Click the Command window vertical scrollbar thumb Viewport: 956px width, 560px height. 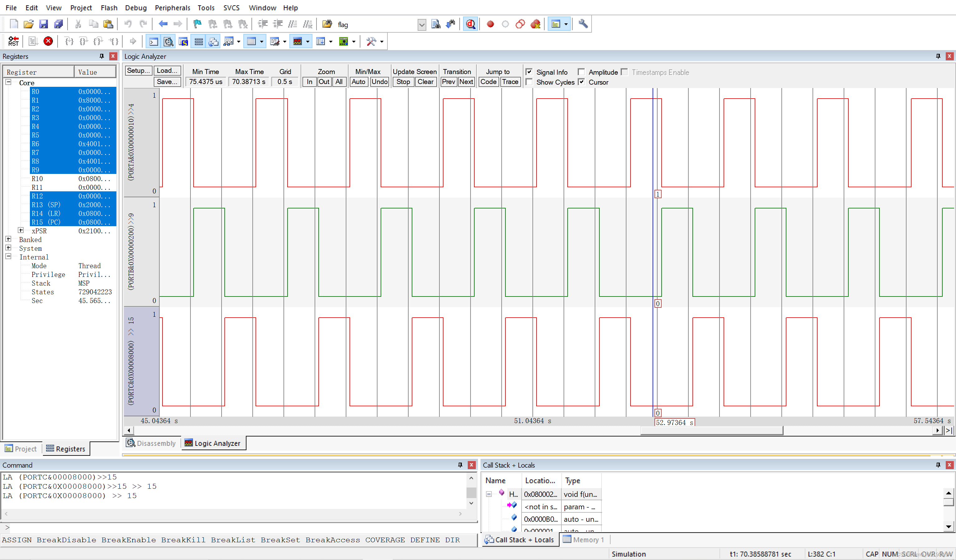tap(471, 492)
